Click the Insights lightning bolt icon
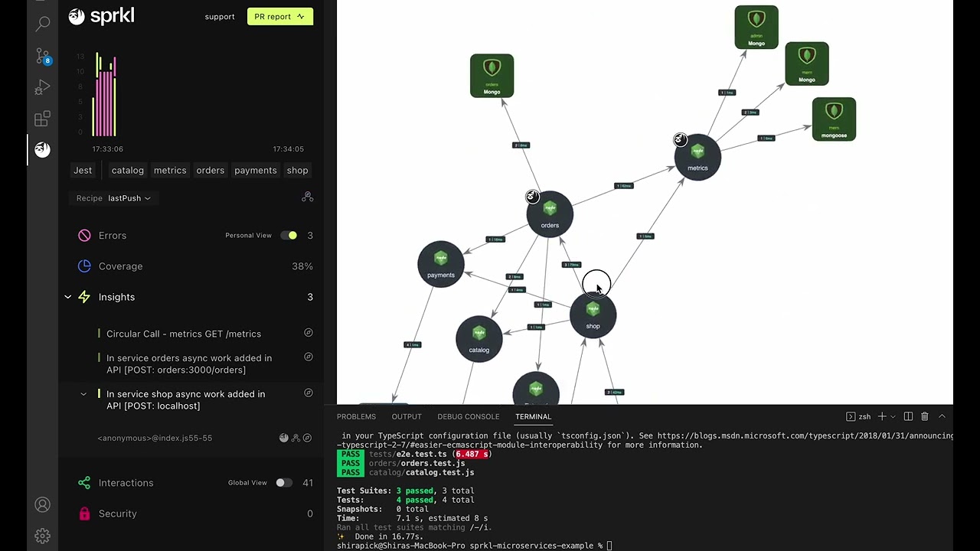The image size is (980, 551). pos(84,297)
